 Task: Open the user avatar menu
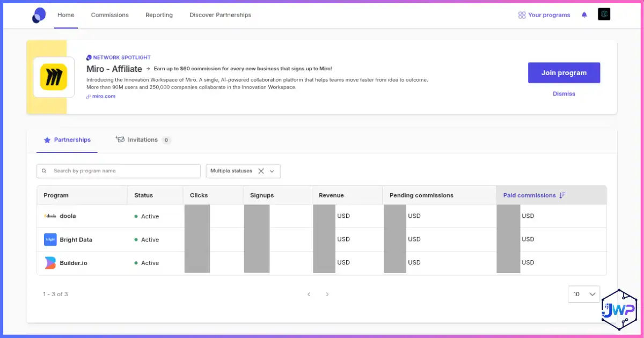604,14
